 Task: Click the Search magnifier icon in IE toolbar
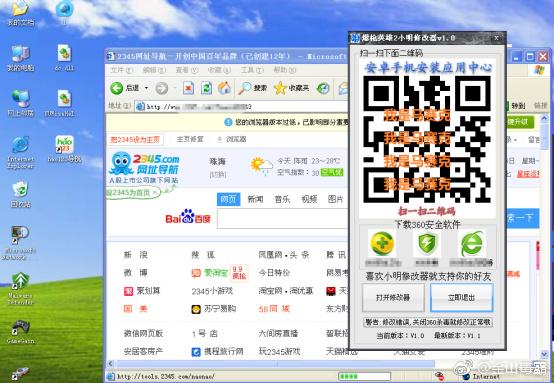point(244,88)
